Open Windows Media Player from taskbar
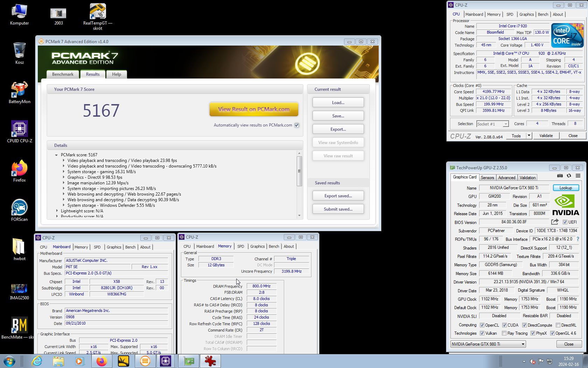The width and height of the screenshot is (588, 368). [80, 361]
